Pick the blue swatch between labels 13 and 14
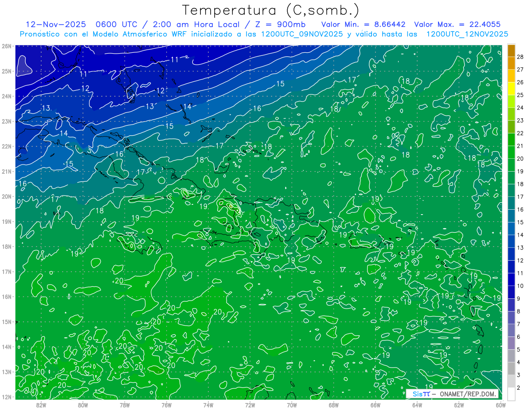This screenshot has height=411, width=532. tap(512, 241)
